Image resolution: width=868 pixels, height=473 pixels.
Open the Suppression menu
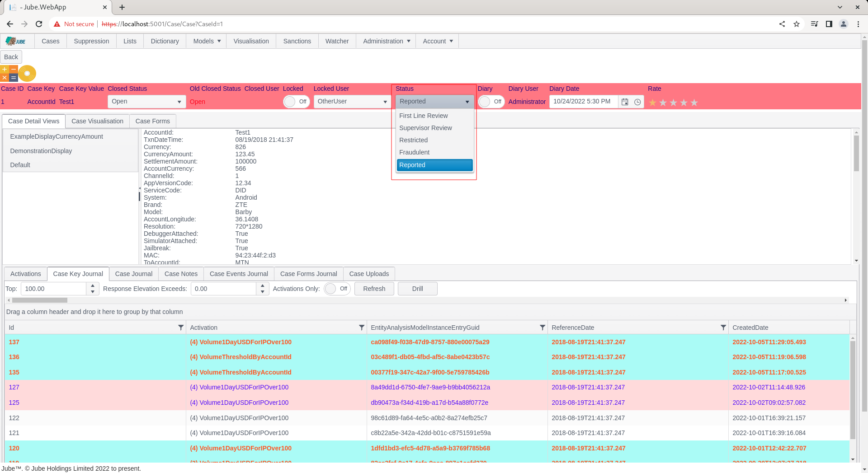click(91, 41)
